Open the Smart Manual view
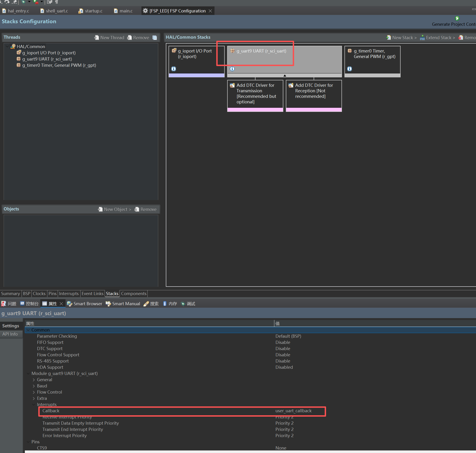The width and height of the screenshot is (476, 453). pyautogui.click(x=123, y=304)
